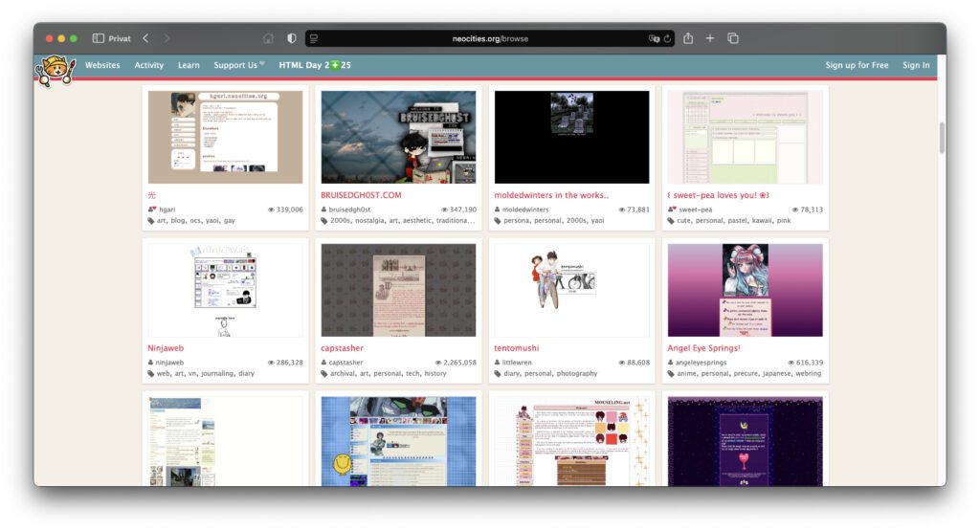Click the home icon in the toolbar
Image resolution: width=980 pixels, height=531 pixels.
268,38
